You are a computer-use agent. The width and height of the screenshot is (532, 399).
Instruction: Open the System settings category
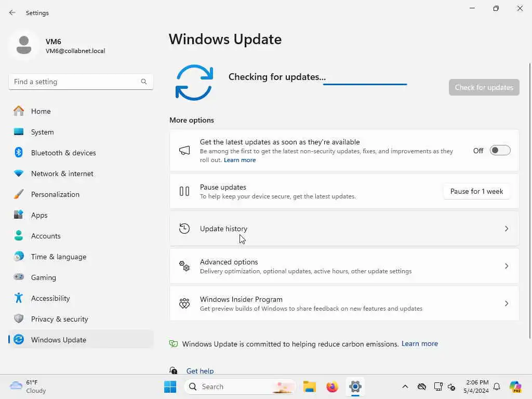pos(81,131)
